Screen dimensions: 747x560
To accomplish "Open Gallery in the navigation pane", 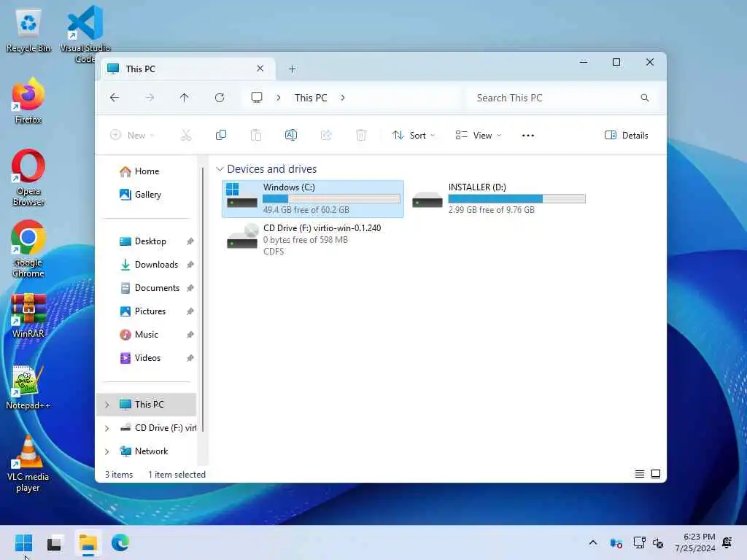I will pyautogui.click(x=147, y=195).
